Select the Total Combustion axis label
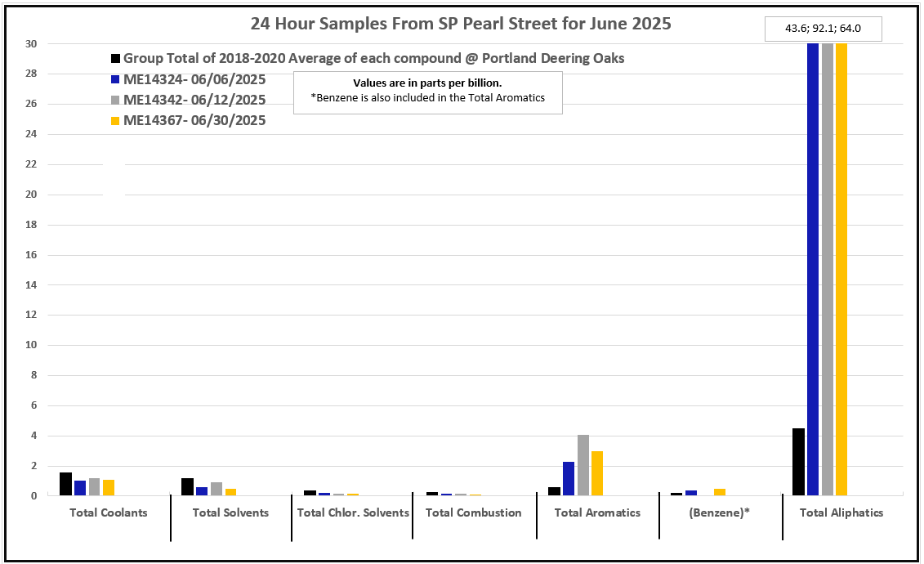This screenshot has height=564, width=924. point(474,513)
